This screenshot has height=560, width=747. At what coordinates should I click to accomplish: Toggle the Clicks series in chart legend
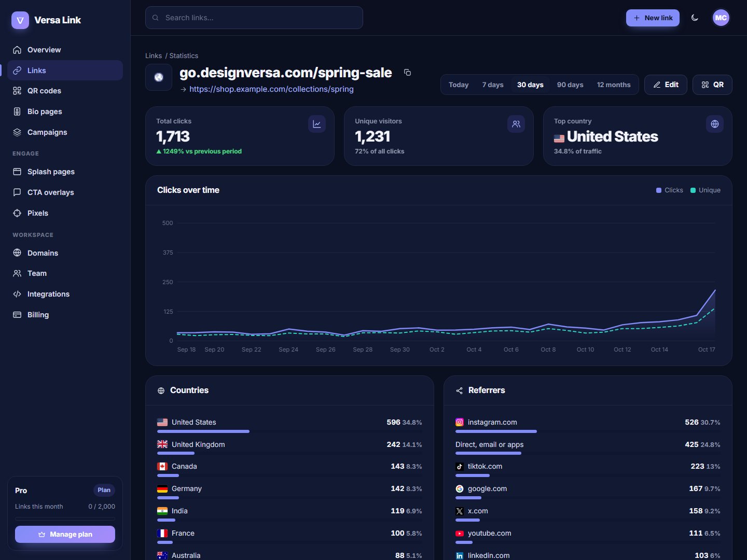[x=670, y=190]
